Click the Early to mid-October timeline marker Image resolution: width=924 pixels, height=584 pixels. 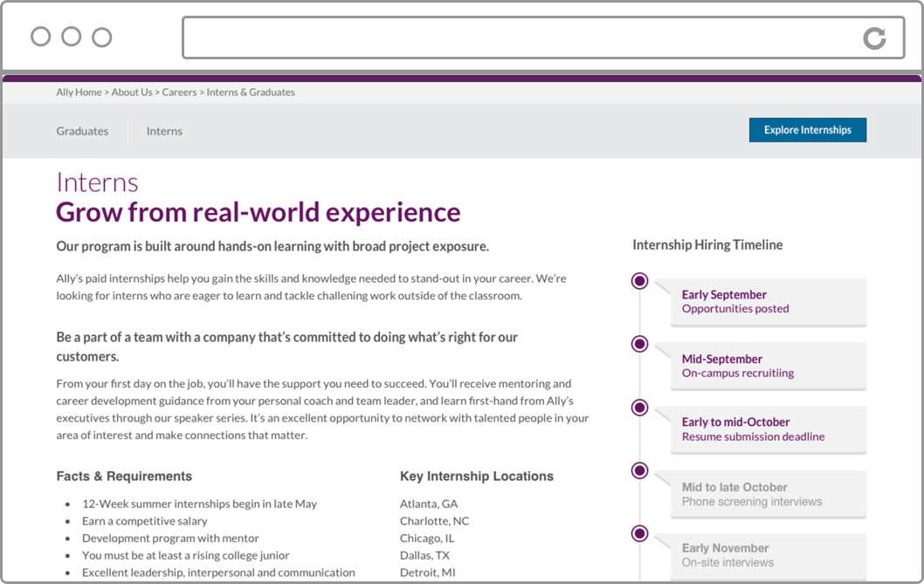pos(639,407)
